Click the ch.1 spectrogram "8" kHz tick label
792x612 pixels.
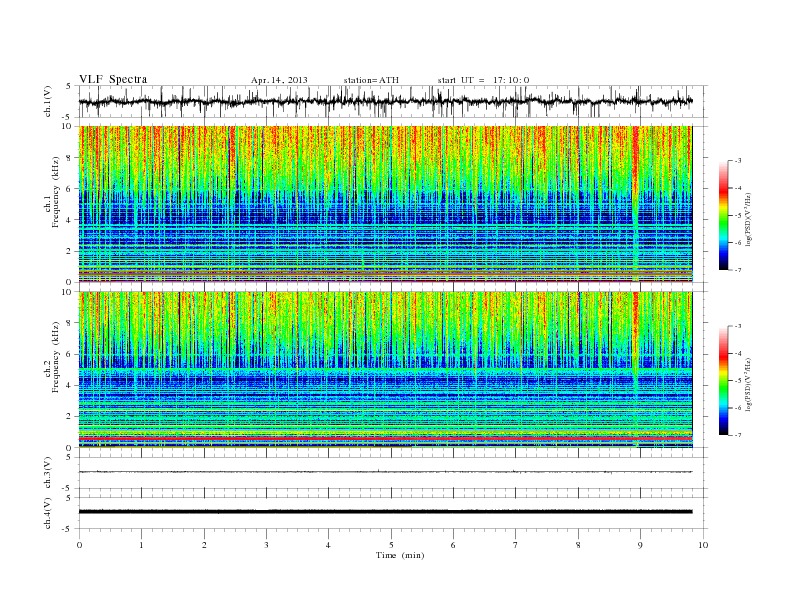pyautogui.click(x=69, y=158)
